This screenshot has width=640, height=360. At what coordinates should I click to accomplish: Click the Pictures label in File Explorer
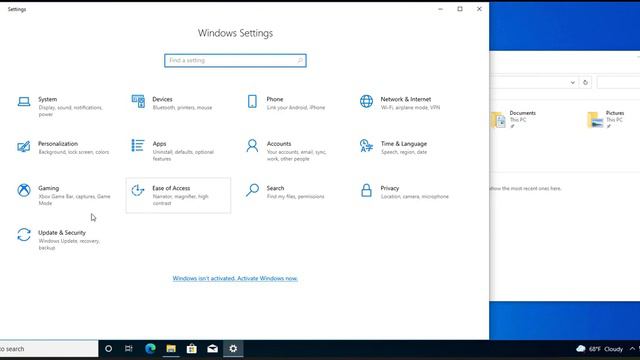point(615,113)
